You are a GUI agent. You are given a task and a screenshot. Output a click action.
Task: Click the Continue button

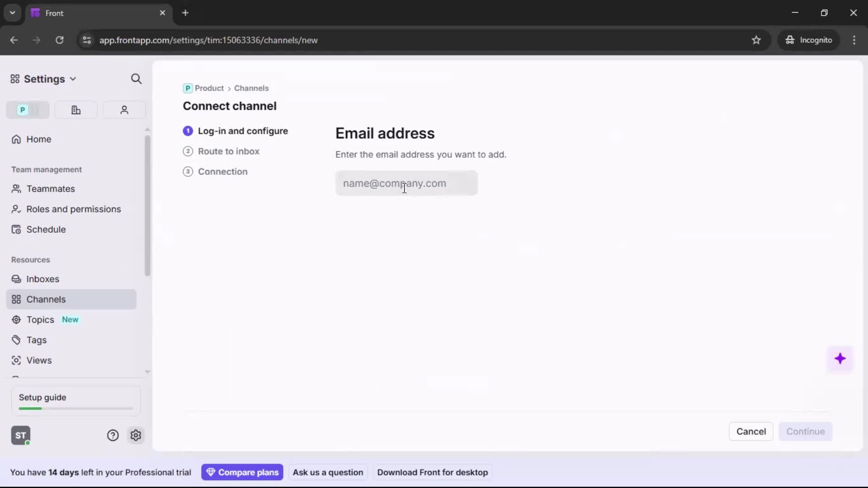click(x=806, y=432)
